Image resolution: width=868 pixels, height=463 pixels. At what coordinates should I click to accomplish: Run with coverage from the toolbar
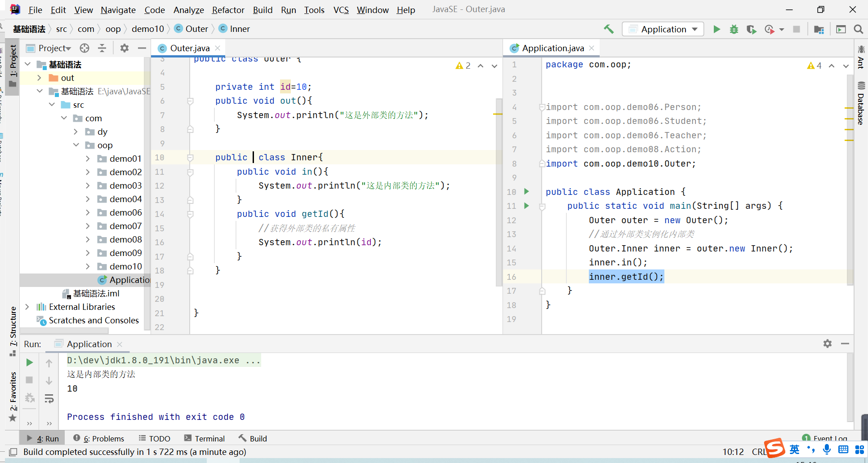click(751, 29)
